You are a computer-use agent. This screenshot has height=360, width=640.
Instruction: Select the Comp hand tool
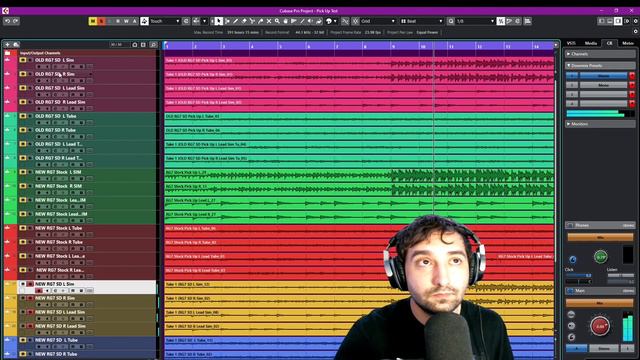(285, 21)
